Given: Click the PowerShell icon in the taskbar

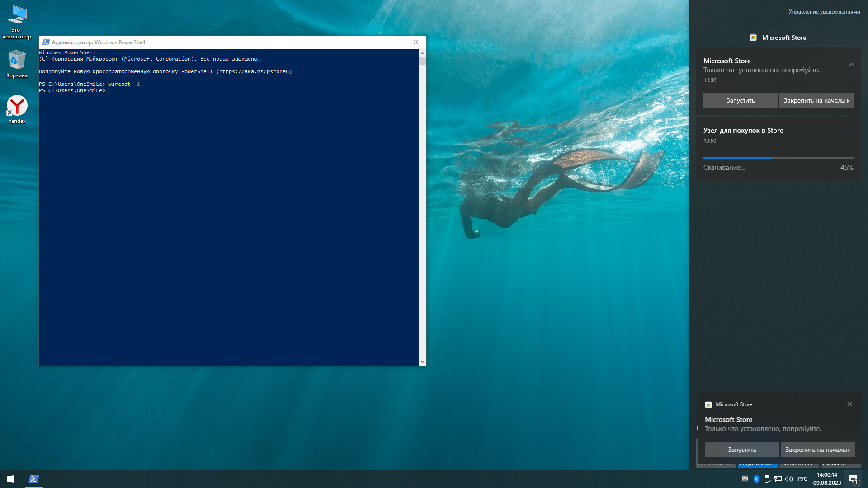Looking at the screenshot, I should (x=34, y=479).
